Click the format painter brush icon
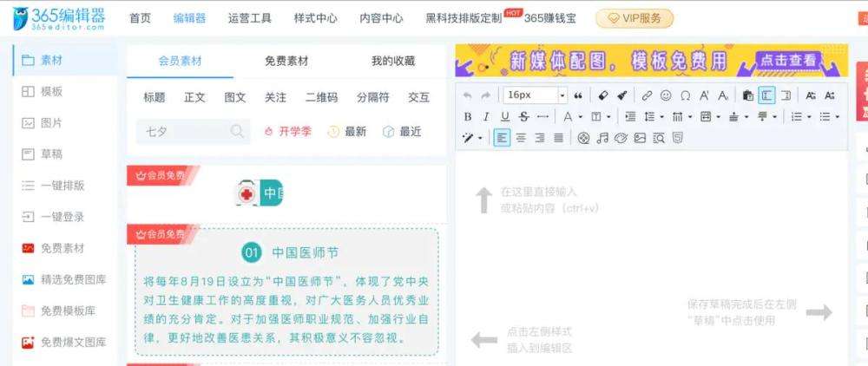 tap(621, 95)
